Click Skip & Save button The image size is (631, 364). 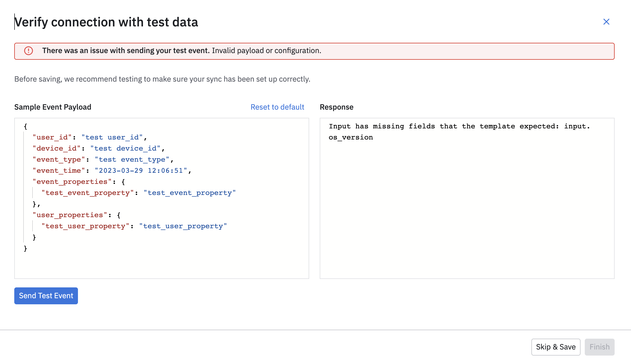(x=555, y=347)
